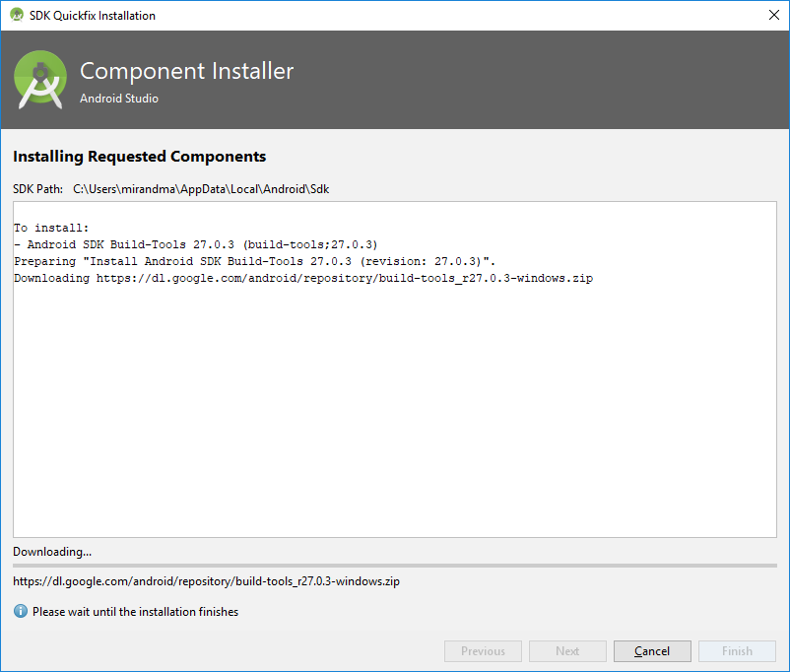Click the SDK path value text
The width and height of the screenshot is (790, 672).
pos(201,189)
